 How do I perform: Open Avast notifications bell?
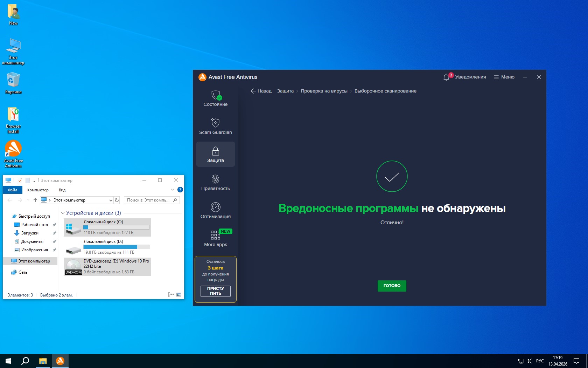tap(446, 77)
